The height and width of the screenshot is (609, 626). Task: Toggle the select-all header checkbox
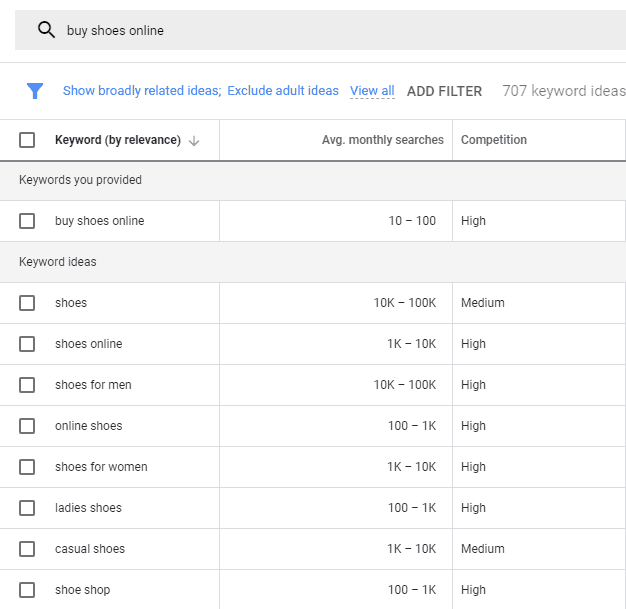pyautogui.click(x=27, y=140)
